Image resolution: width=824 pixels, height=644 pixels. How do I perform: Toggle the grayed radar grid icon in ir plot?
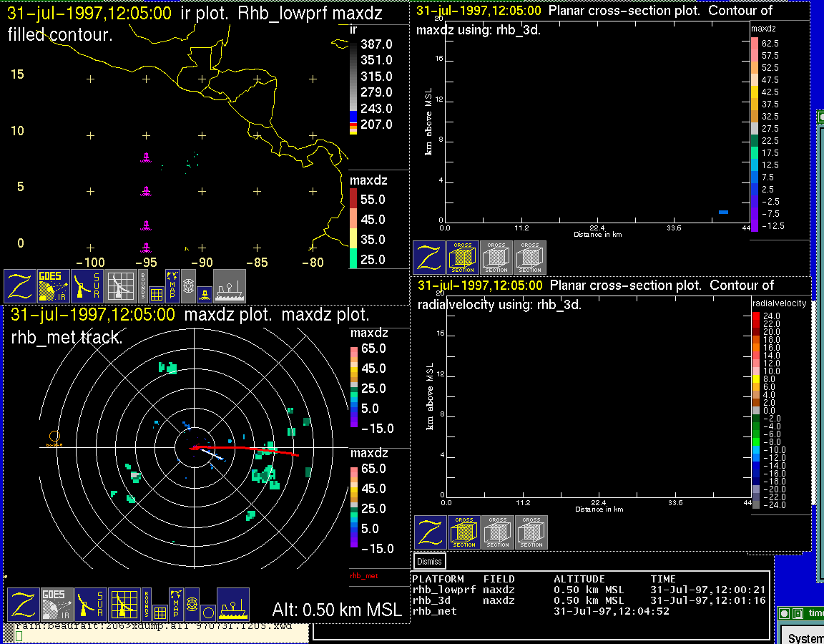[x=120, y=286]
